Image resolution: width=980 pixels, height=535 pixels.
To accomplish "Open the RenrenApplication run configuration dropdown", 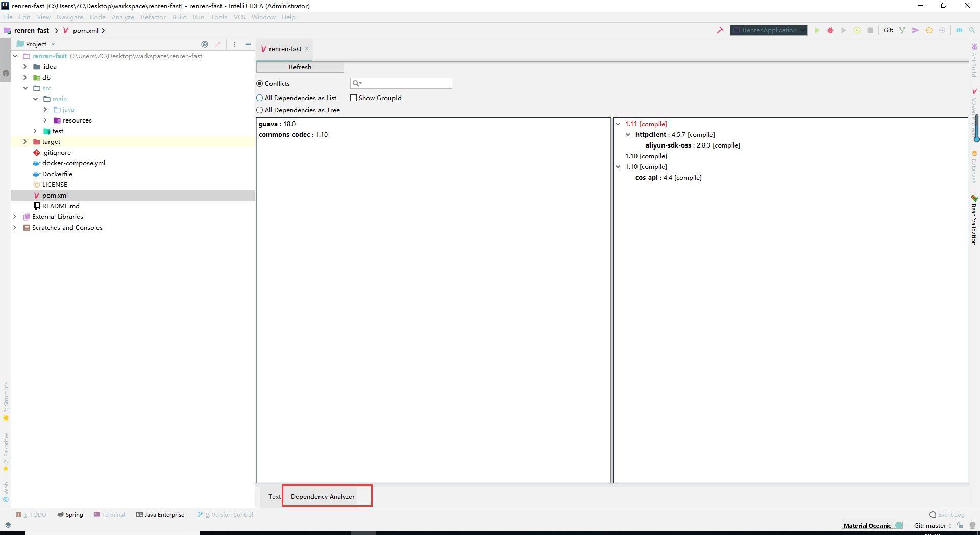I will 769,30.
